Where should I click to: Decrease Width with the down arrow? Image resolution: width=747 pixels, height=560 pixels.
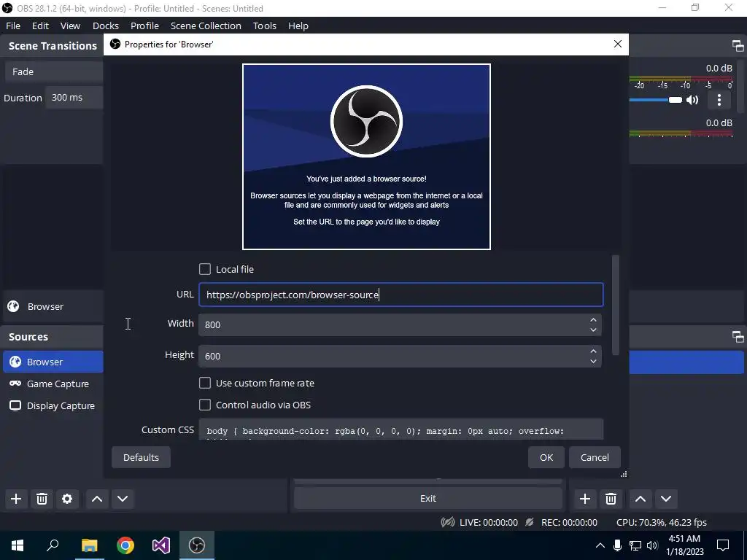(x=593, y=330)
